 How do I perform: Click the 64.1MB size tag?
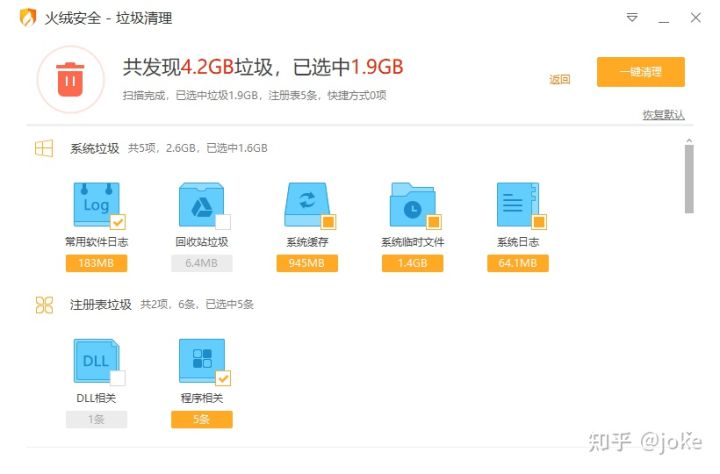tap(518, 263)
